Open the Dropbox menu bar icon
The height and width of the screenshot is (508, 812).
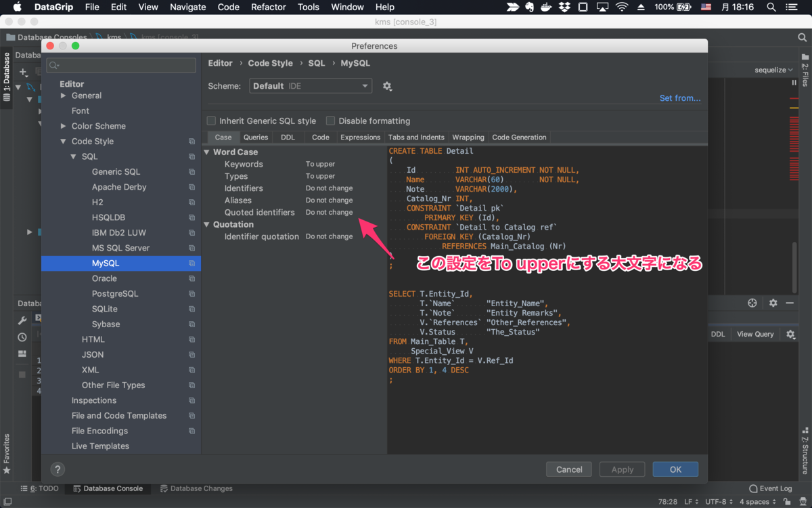tap(564, 7)
